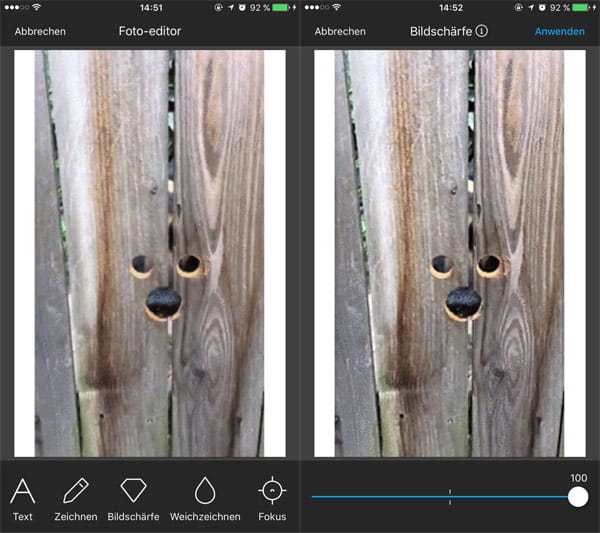Viewport: 600px width, 533px height.
Task: Select the Text tool icon
Action: click(x=23, y=491)
